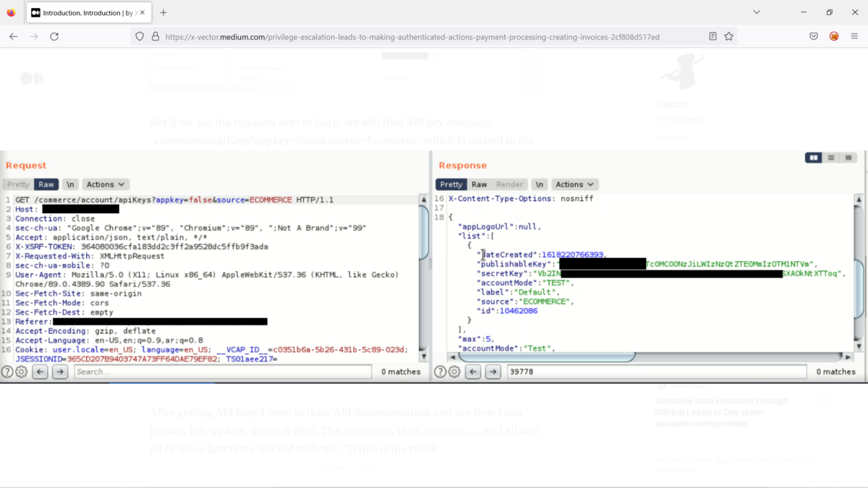Viewport: 868px width, 488px height.
Task: Reload the current page
Action: (x=54, y=36)
